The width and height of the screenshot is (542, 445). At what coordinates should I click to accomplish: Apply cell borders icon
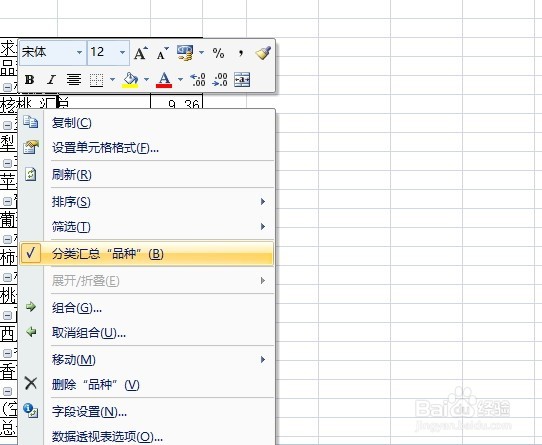96,80
